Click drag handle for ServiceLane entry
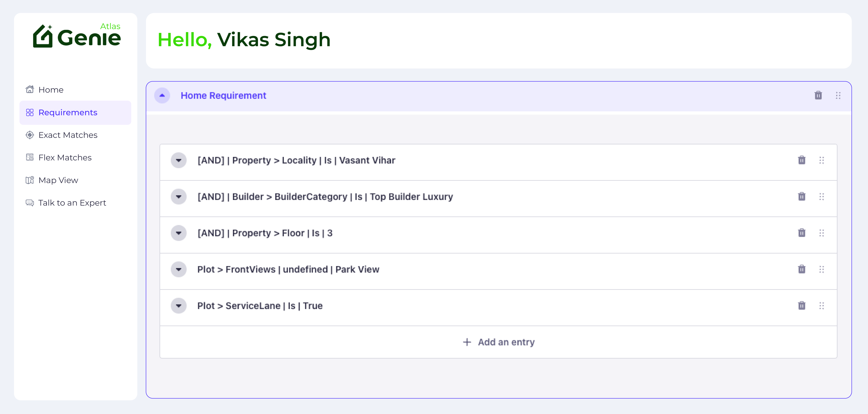This screenshot has width=868, height=414. [821, 306]
